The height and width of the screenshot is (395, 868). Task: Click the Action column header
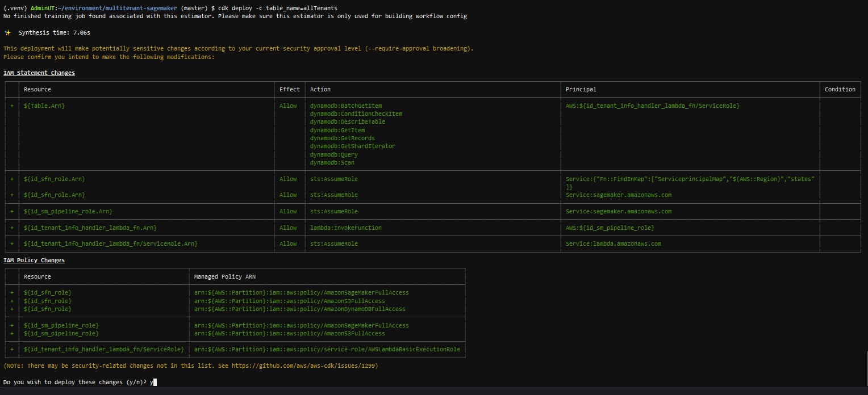pyautogui.click(x=320, y=90)
